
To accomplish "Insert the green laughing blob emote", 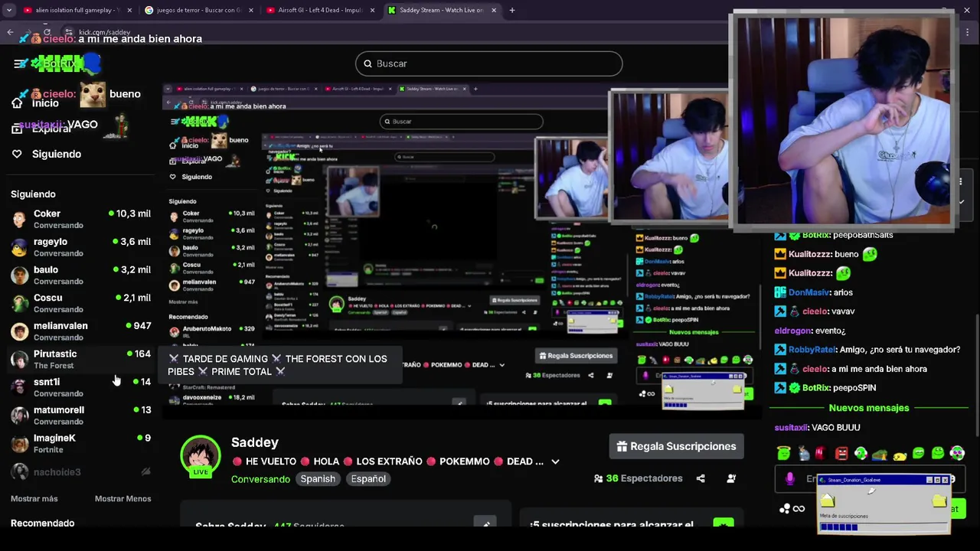I will tap(919, 453).
